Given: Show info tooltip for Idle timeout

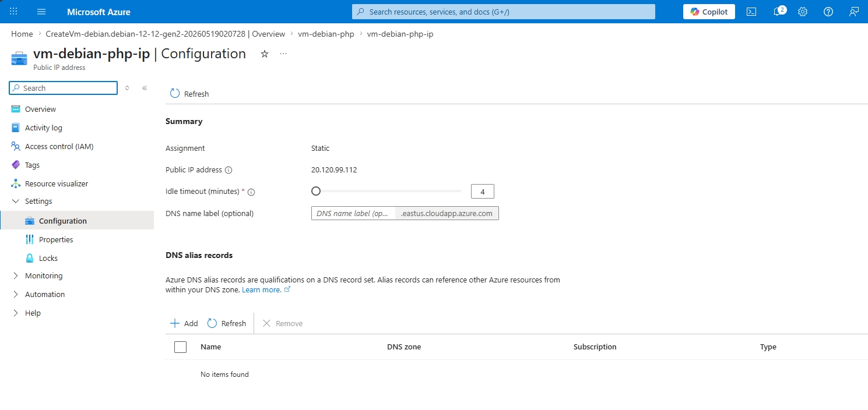Looking at the screenshot, I should point(252,192).
